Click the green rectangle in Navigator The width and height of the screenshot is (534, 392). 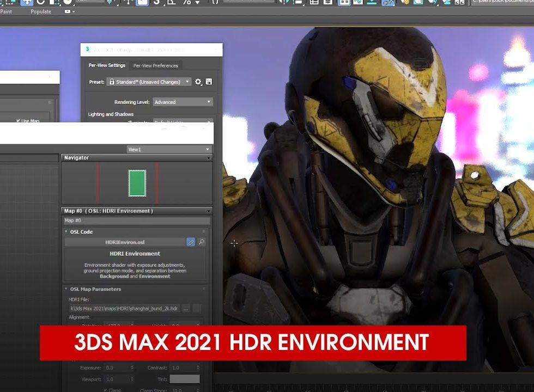click(x=137, y=183)
